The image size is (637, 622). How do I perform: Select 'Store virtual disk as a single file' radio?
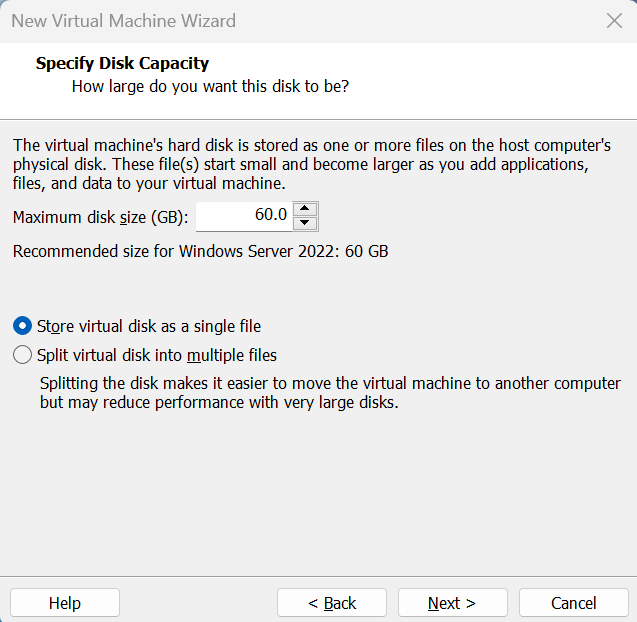click(22, 326)
